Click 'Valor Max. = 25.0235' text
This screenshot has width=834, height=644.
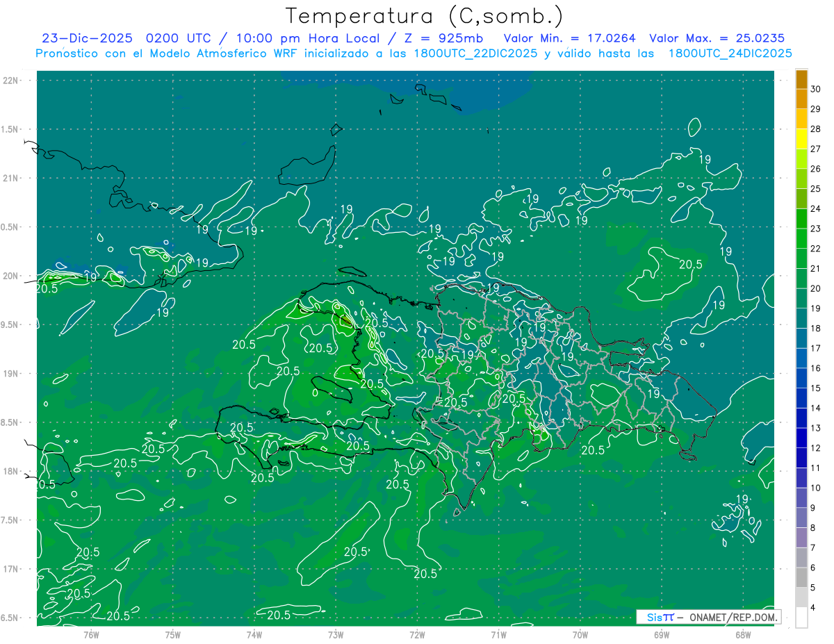click(x=717, y=38)
